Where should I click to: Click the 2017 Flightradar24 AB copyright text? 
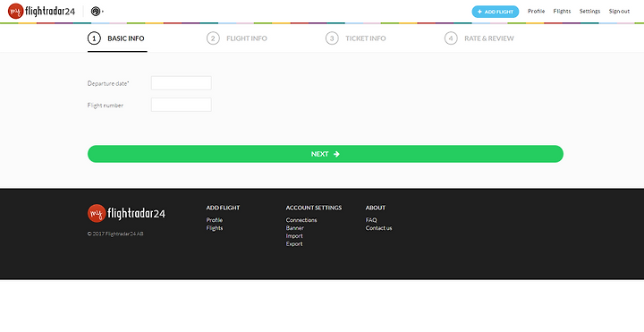coord(115,234)
